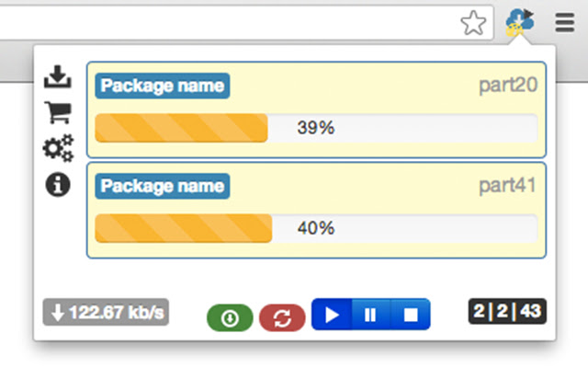The width and height of the screenshot is (588, 368).
Task: Click the 40% progress bar
Action: pyautogui.click(x=316, y=228)
